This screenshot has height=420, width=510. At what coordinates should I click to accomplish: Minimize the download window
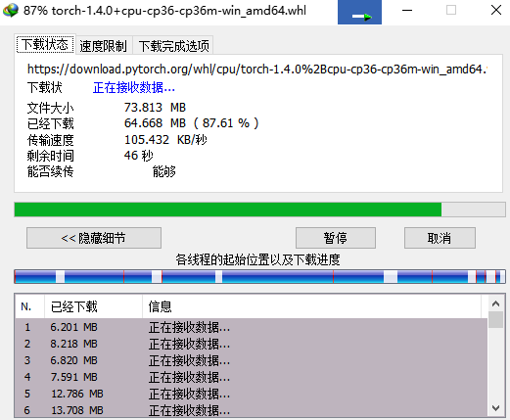pyautogui.click(x=407, y=11)
